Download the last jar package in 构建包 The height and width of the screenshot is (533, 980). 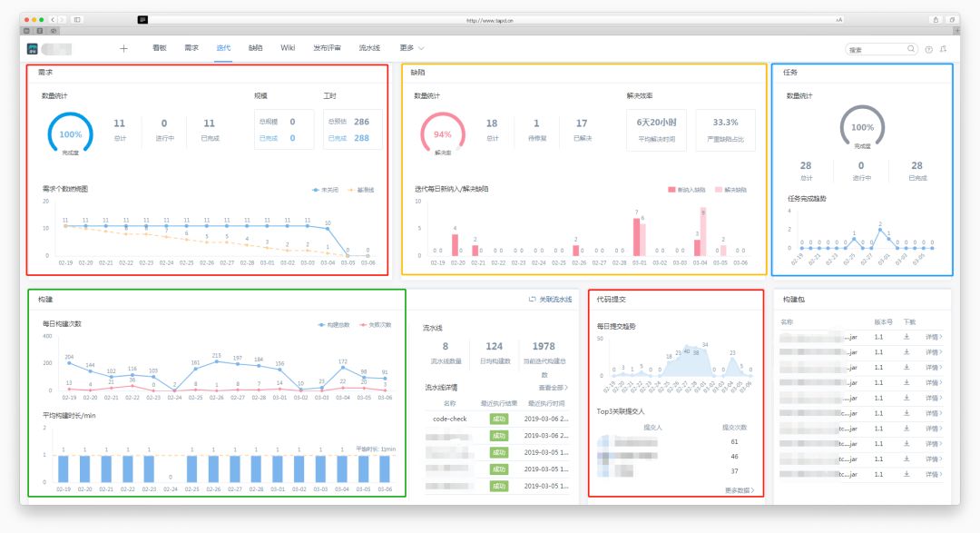(x=906, y=474)
